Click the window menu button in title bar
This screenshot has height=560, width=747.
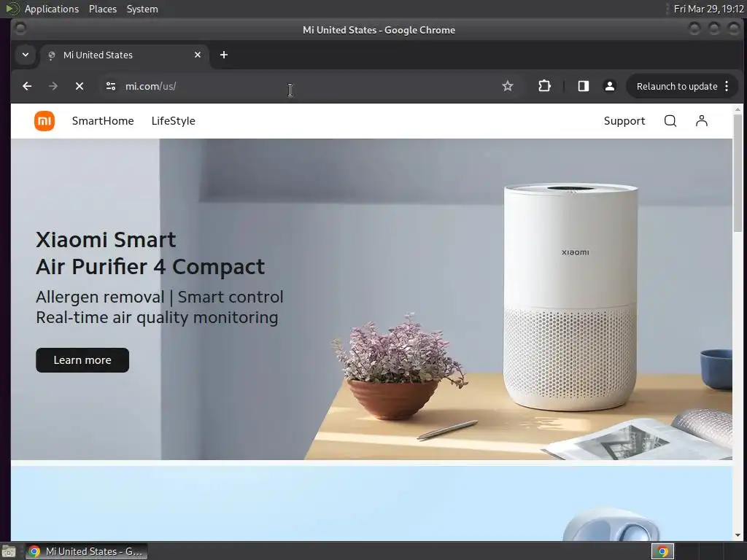pyautogui.click(x=20, y=29)
